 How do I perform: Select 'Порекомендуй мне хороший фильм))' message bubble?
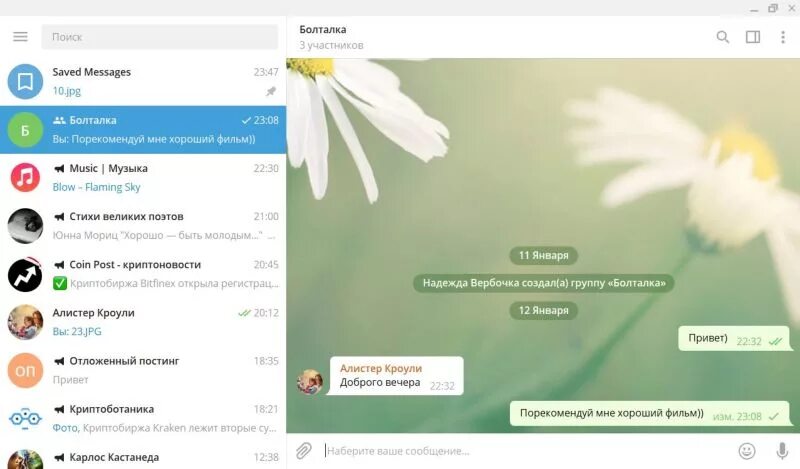[x=649, y=413]
